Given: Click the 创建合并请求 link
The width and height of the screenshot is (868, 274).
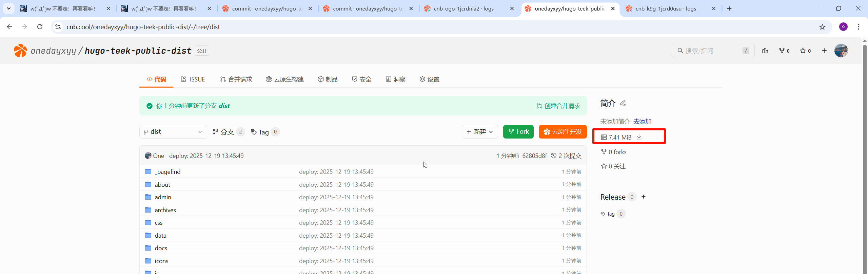Looking at the screenshot, I should [x=558, y=106].
